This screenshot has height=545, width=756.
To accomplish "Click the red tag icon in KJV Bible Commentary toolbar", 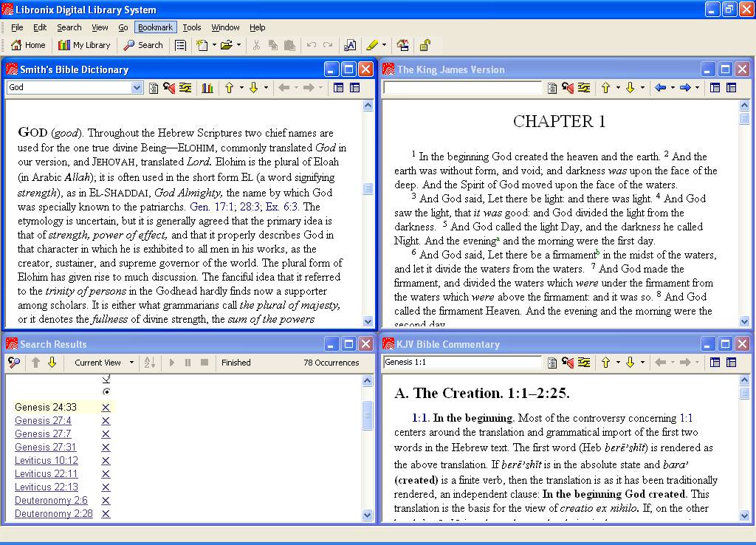I will coord(568,362).
